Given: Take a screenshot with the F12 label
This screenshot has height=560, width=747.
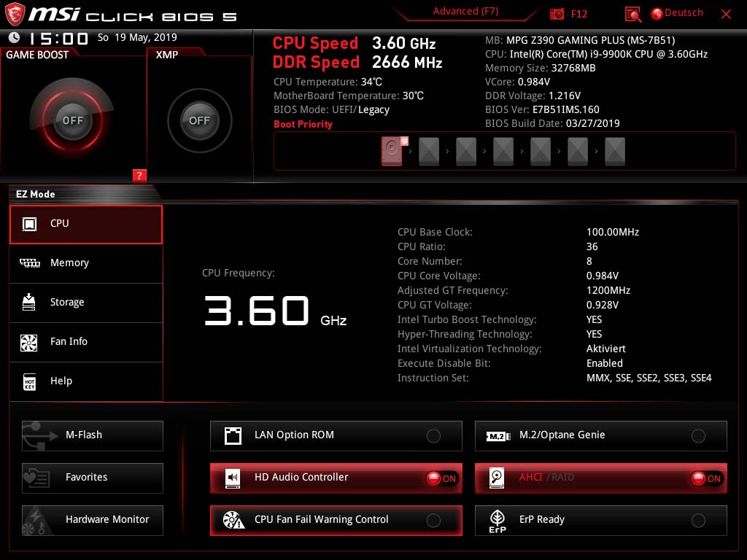Looking at the screenshot, I should 578,14.
